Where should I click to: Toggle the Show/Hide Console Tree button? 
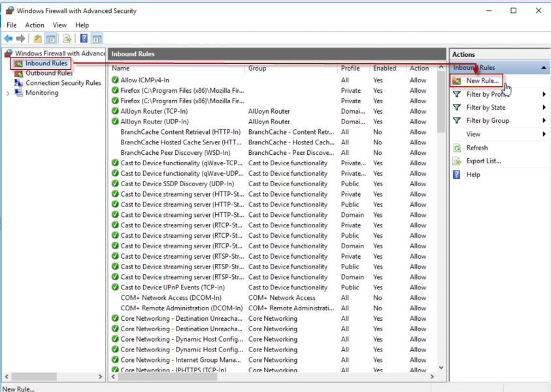click(50, 39)
